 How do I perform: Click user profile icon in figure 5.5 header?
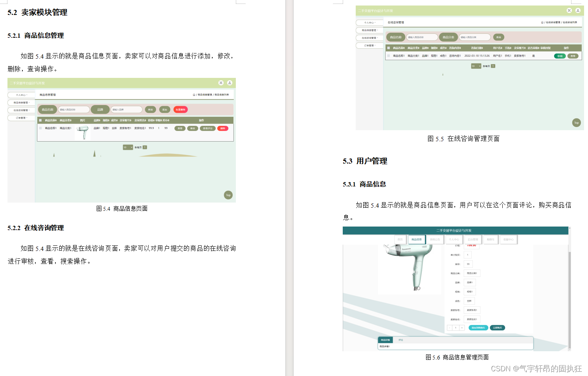pyautogui.click(x=578, y=11)
